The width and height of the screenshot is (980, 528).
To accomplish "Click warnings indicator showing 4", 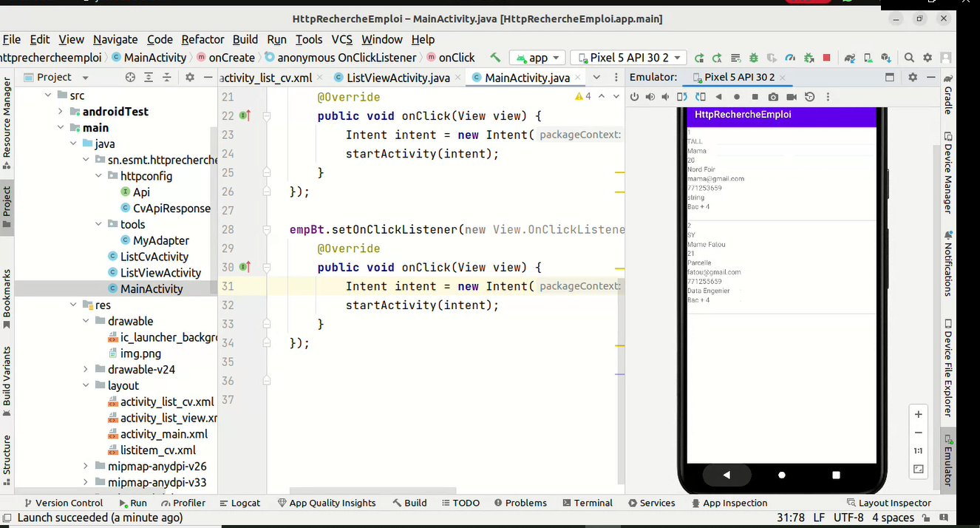I will point(583,97).
